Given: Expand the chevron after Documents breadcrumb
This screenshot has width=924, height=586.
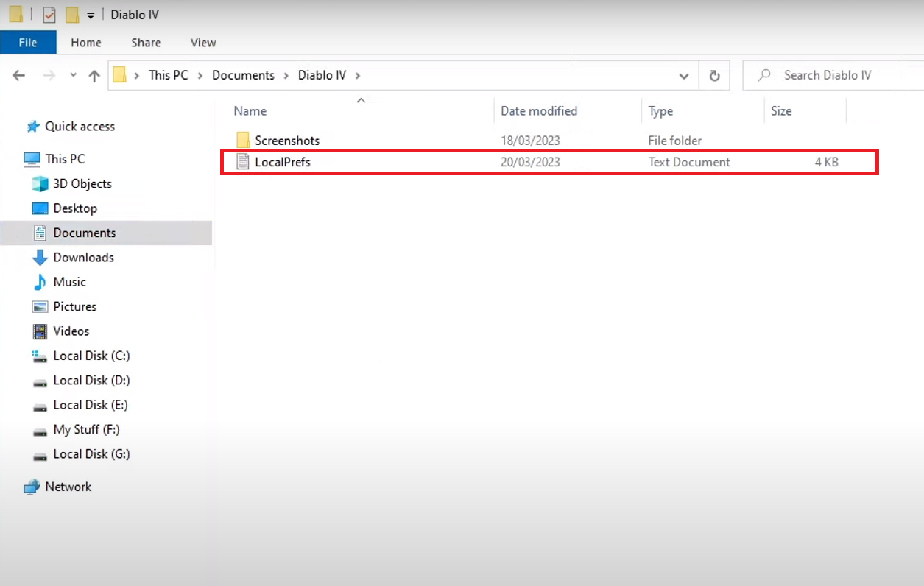Looking at the screenshot, I should (286, 75).
